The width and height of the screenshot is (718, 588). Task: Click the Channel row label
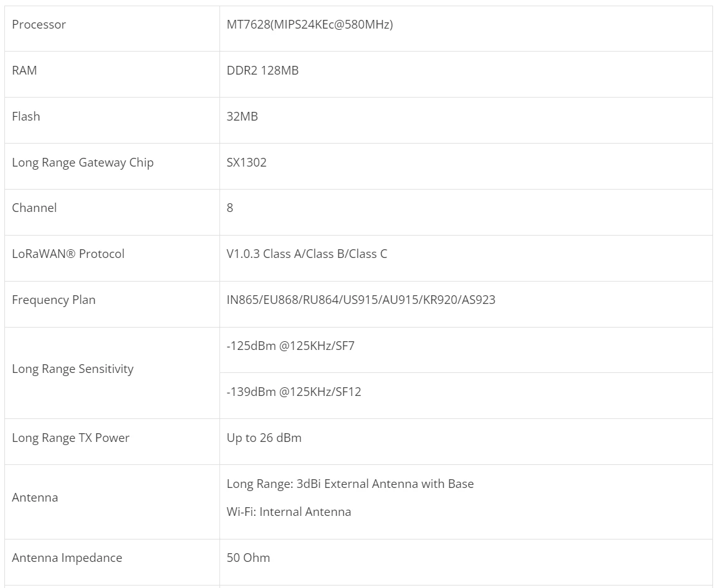[x=34, y=208]
